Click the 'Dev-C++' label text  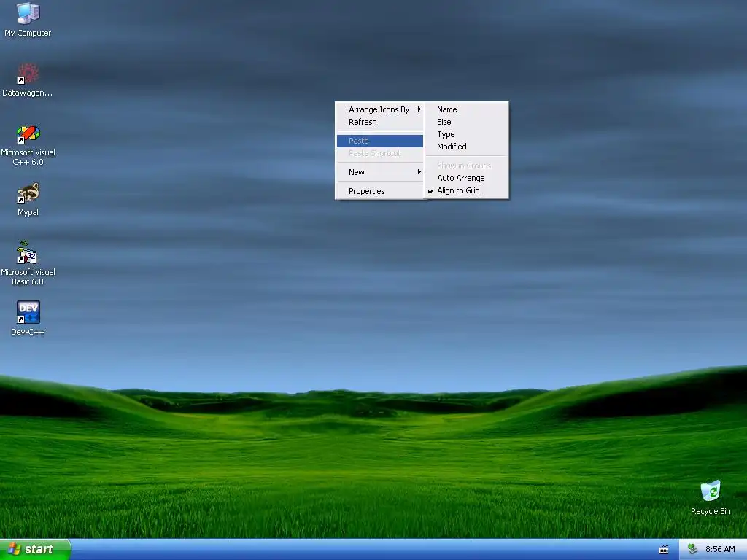point(28,332)
